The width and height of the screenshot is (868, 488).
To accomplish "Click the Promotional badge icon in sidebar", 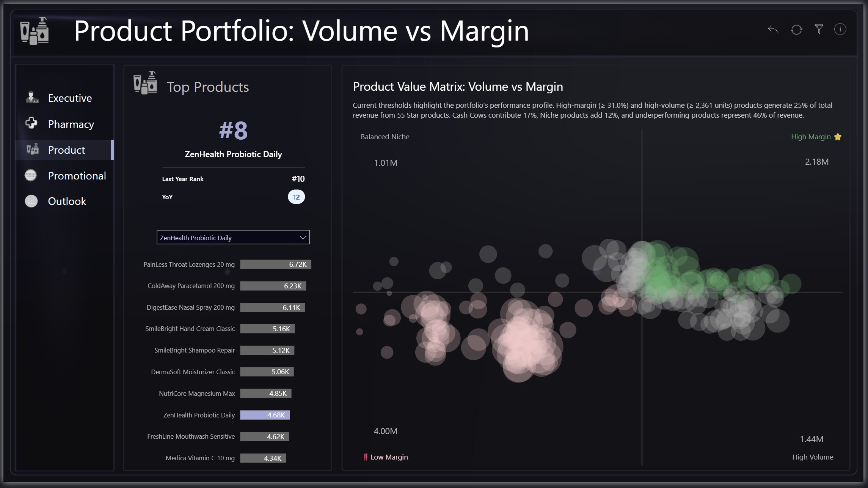I will pyautogui.click(x=31, y=175).
